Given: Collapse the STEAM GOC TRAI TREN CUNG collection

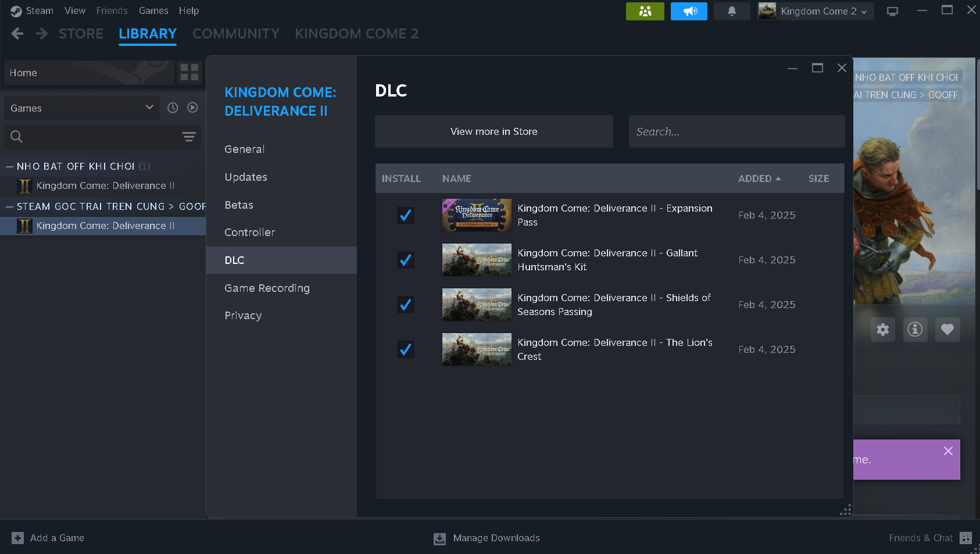Looking at the screenshot, I should click(x=9, y=206).
